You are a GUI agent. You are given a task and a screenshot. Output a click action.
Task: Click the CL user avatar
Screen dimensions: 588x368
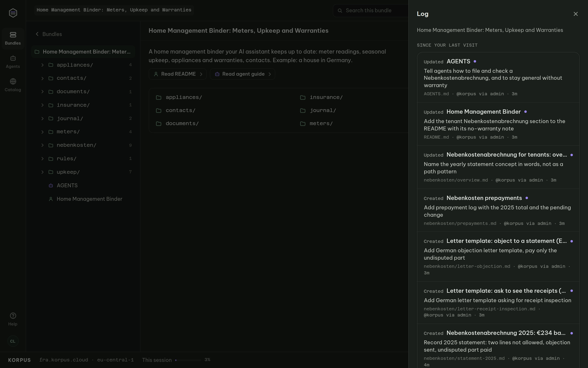coord(13,341)
